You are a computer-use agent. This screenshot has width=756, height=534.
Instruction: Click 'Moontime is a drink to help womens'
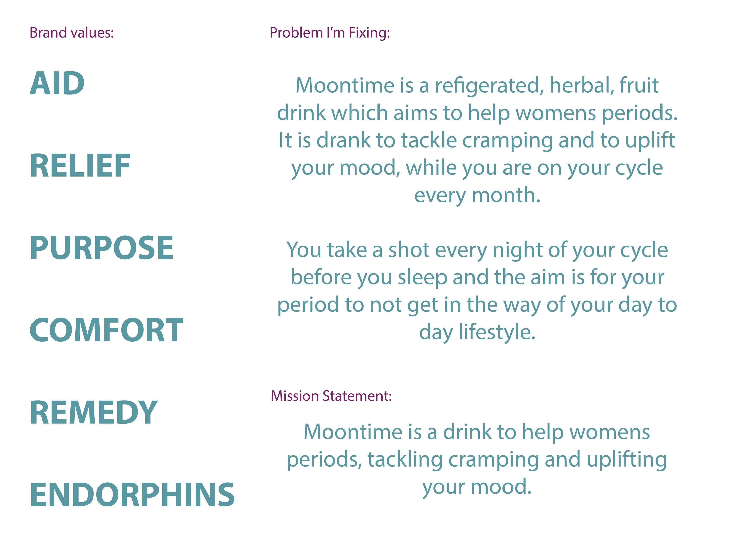(x=477, y=432)
